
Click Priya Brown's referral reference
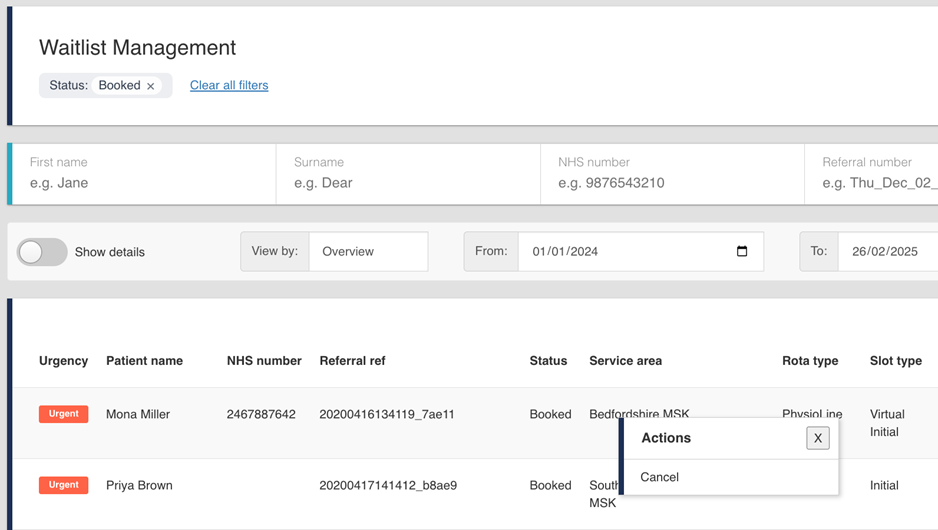click(x=388, y=485)
